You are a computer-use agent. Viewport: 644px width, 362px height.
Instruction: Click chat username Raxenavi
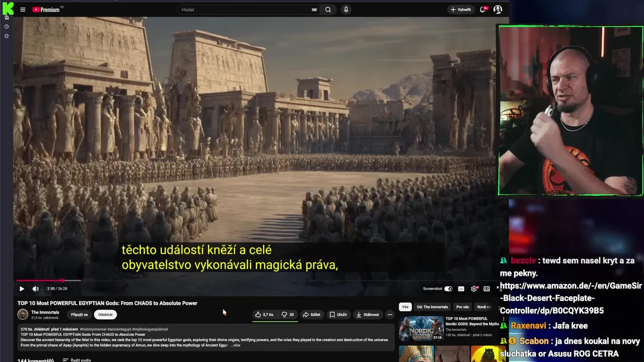click(528, 325)
